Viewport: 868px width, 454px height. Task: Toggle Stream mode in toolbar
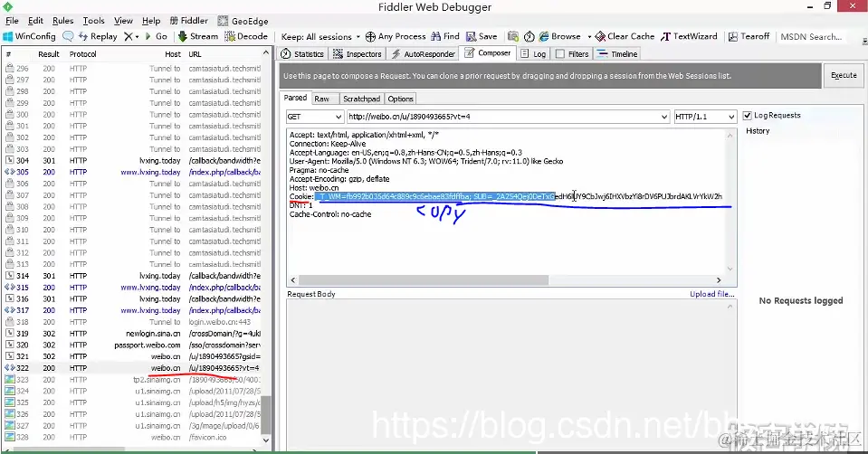[198, 36]
